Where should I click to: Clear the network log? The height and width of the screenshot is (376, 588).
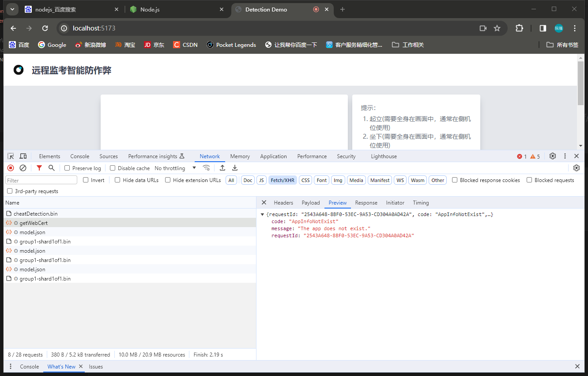(23, 168)
